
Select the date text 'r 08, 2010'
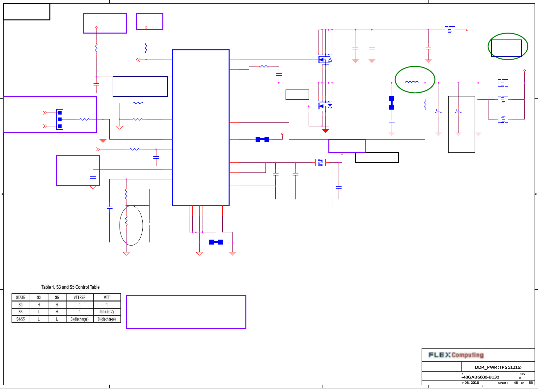coord(471,383)
